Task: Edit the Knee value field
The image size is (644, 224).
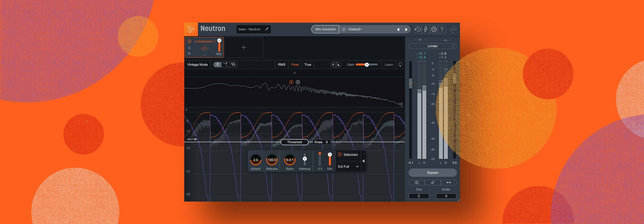Action: pos(322,142)
